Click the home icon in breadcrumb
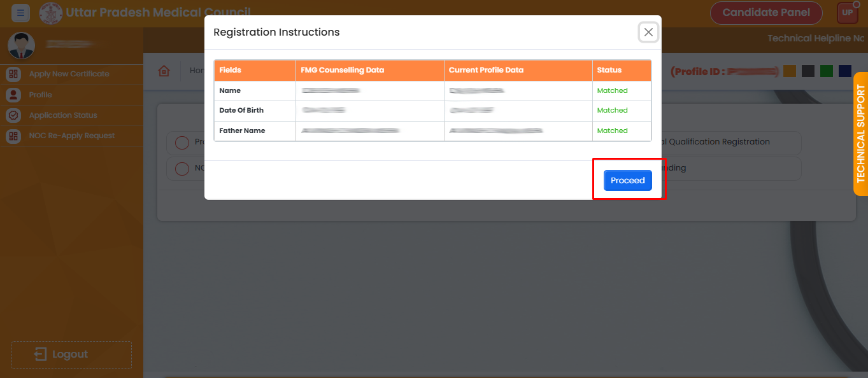The image size is (868, 378). point(164,71)
